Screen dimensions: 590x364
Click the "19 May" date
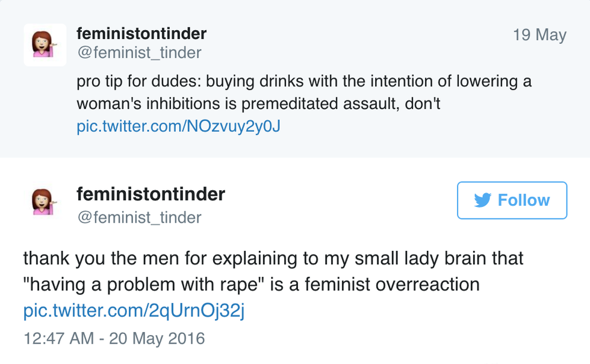(x=539, y=35)
